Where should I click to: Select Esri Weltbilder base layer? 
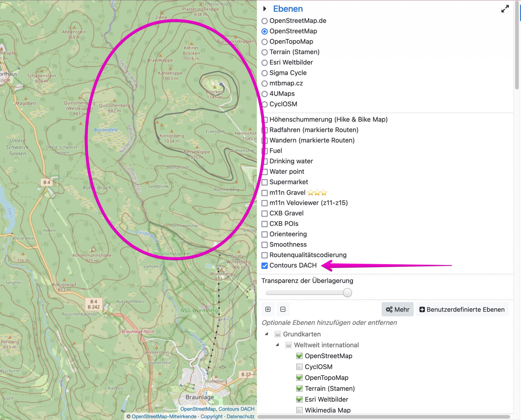tap(265, 63)
